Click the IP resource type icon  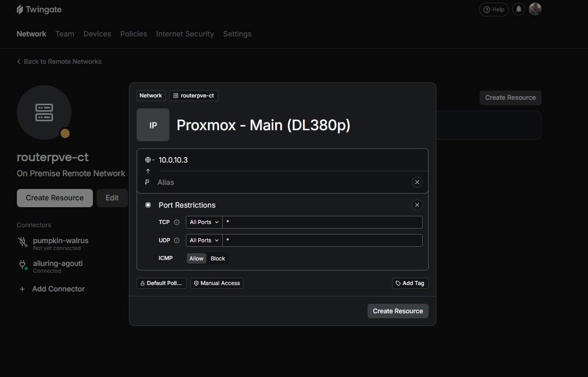(x=153, y=125)
